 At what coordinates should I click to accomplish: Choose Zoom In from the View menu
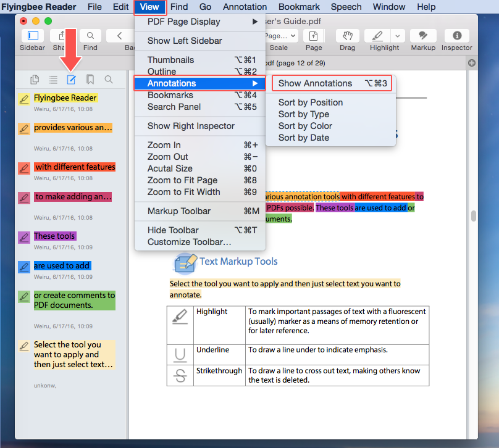(x=200, y=145)
